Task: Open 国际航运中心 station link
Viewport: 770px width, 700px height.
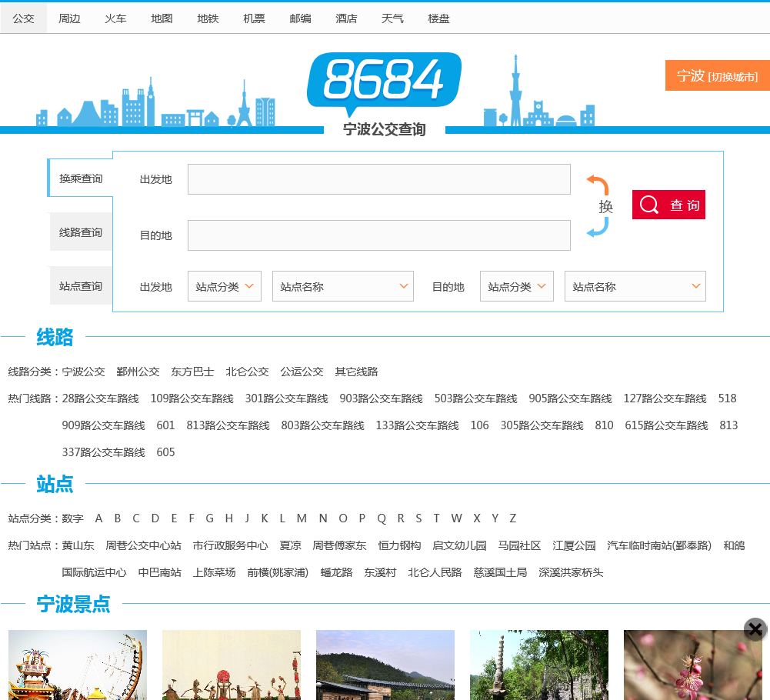Action: point(95,572)
